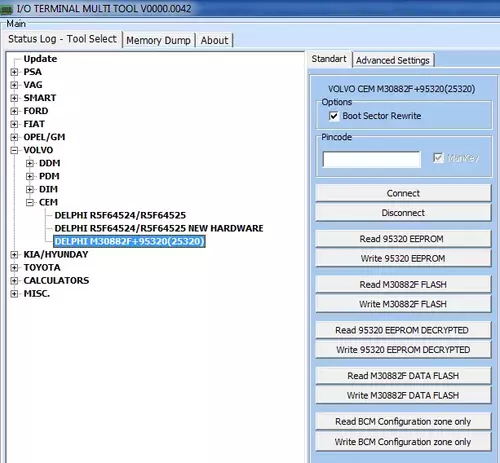Image resolution: width=500 pixels, height=463 pixels.
Task: Click Read 95320 EEPROM button
Action: pos(403,239)
